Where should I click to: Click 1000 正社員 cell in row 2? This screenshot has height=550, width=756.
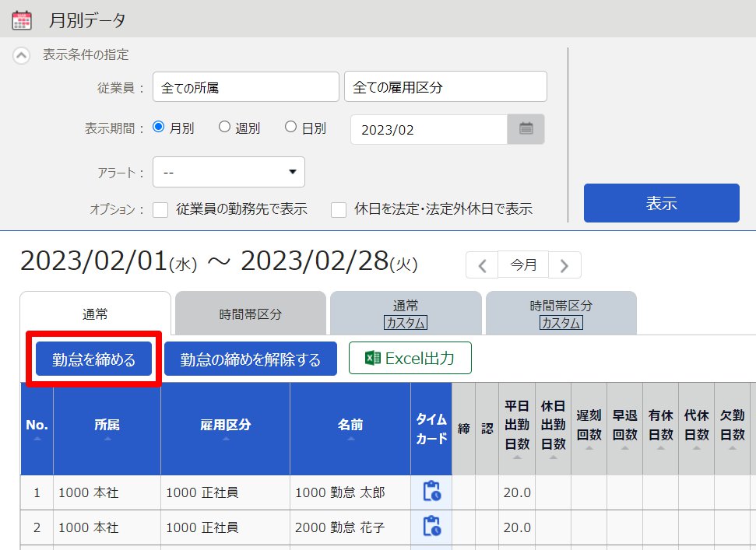[226, 527]
